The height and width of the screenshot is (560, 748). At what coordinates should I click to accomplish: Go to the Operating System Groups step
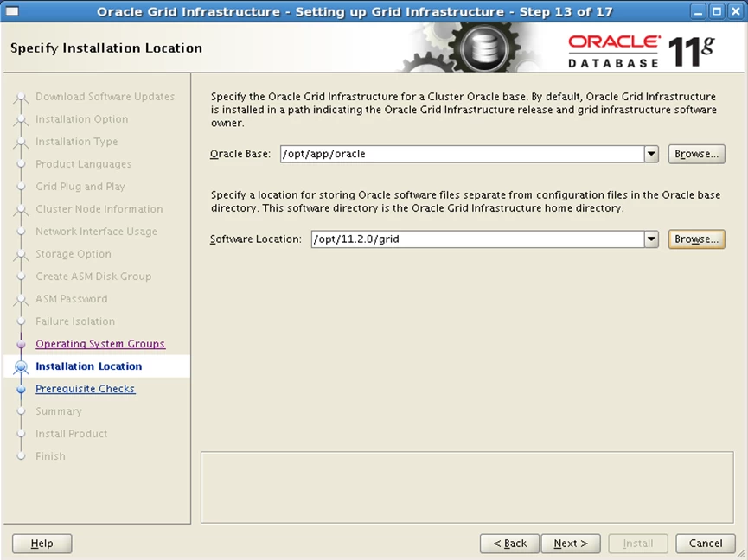pos(100,344)
